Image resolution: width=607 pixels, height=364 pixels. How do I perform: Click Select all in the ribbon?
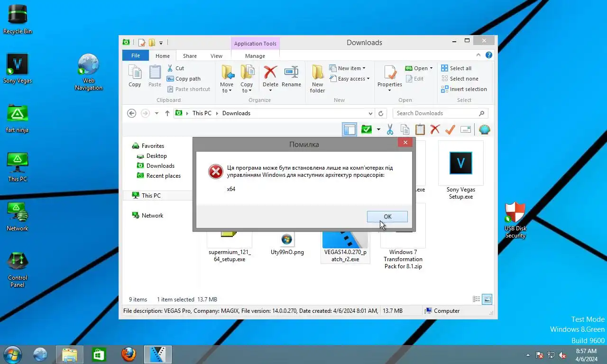456,68
